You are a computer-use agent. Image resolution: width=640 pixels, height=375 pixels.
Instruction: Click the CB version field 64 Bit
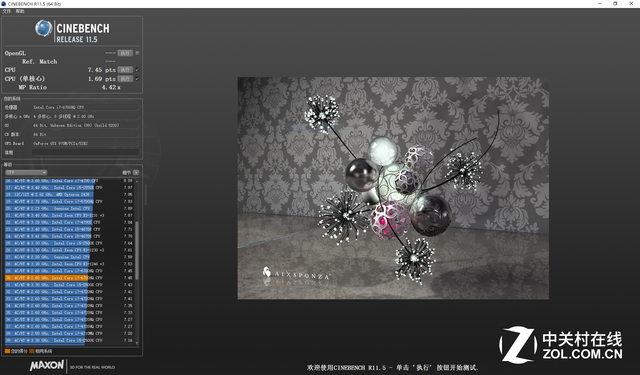(85, 134)
